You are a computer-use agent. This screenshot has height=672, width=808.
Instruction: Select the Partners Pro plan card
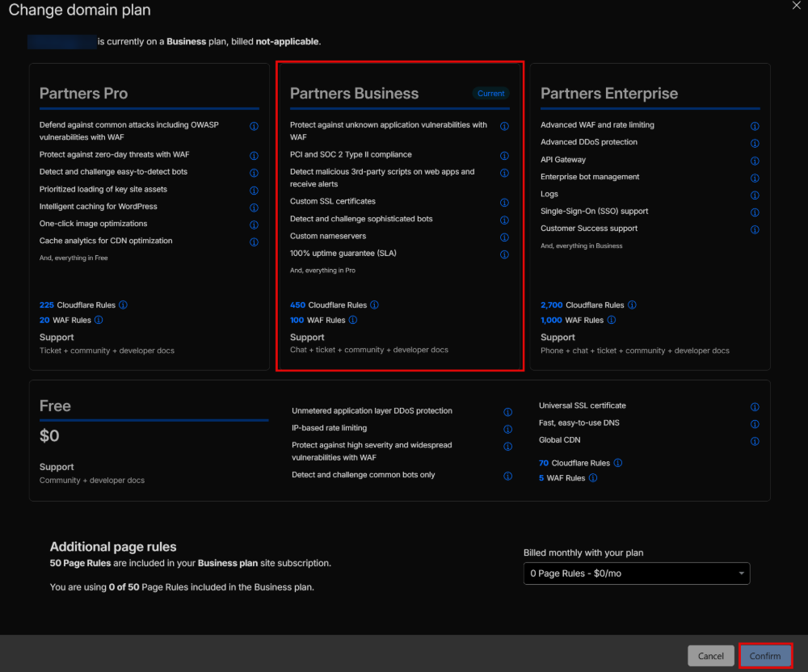[149, 216]
